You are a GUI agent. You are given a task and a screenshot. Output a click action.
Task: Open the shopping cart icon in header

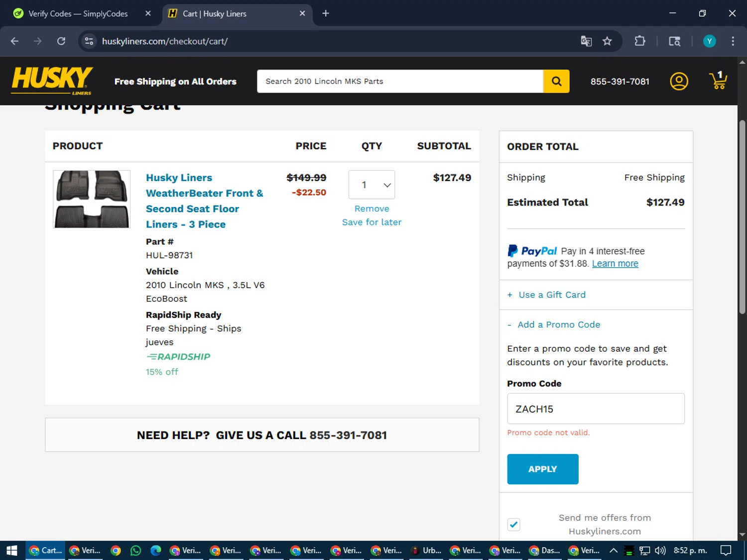[x=718, y=81]
